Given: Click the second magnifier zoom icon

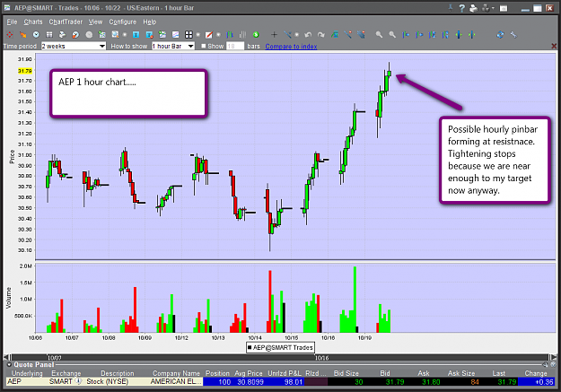Looking at the screenshot, I should click(x=392, y=35).
